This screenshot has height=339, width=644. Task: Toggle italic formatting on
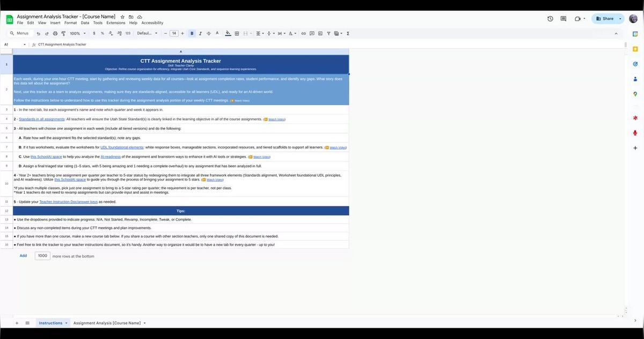pos(200,33)
